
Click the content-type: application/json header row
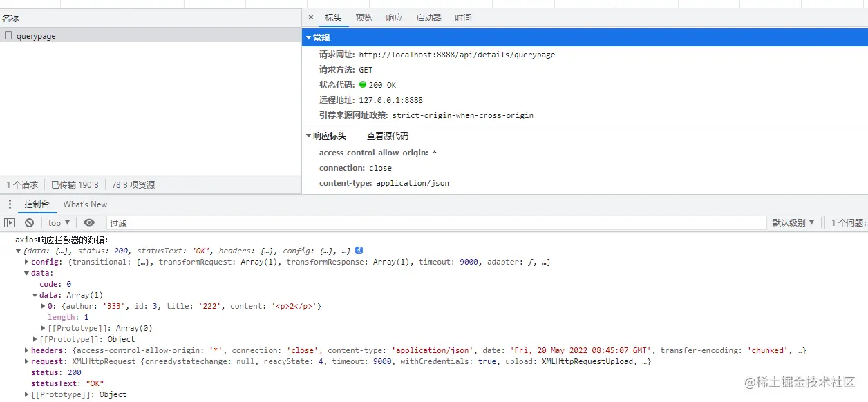pyautogui.click(x=384, y=183)
